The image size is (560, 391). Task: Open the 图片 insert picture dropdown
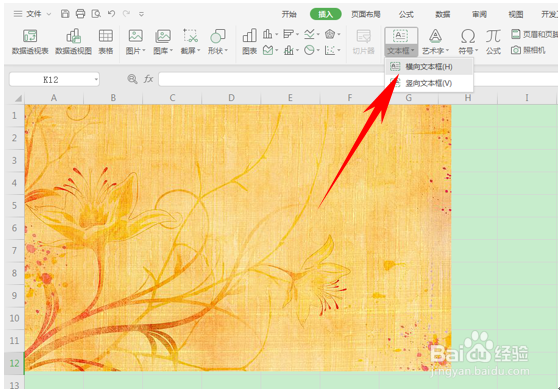coord(136,42)
